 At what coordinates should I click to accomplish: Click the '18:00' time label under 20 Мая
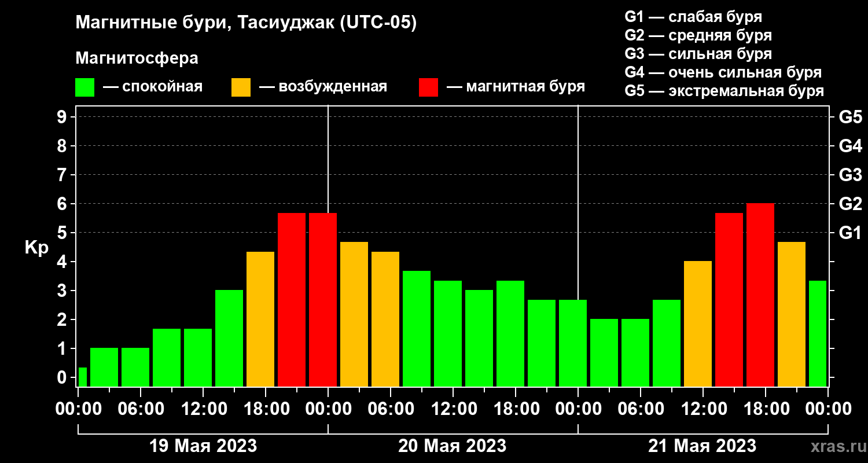516,409
